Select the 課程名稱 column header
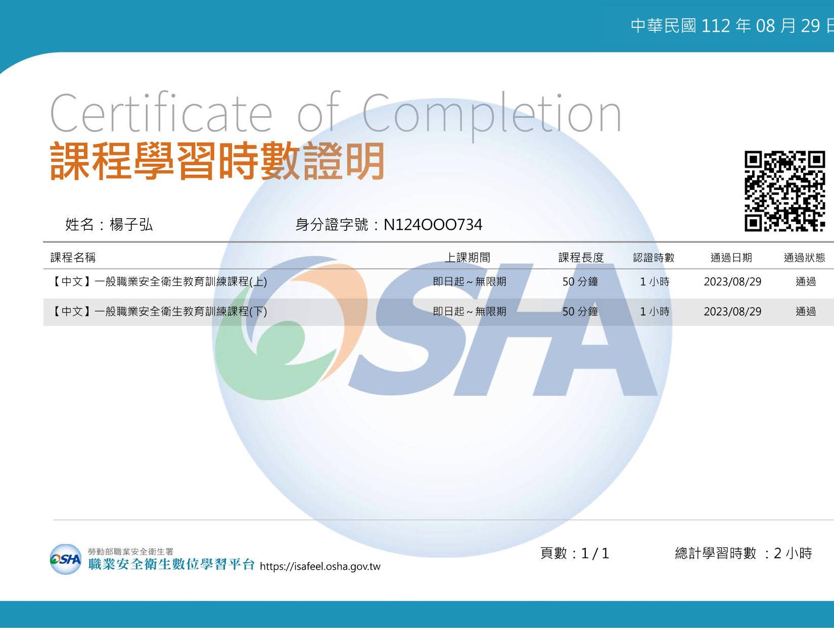This screenshot has width=834, height=644. point(73,258)
